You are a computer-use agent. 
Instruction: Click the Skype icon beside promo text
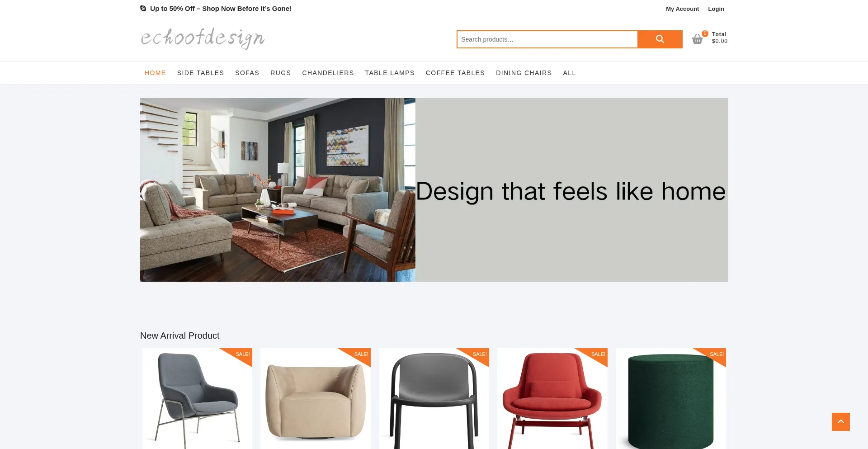pyautogui.click(x=143, y=8)
